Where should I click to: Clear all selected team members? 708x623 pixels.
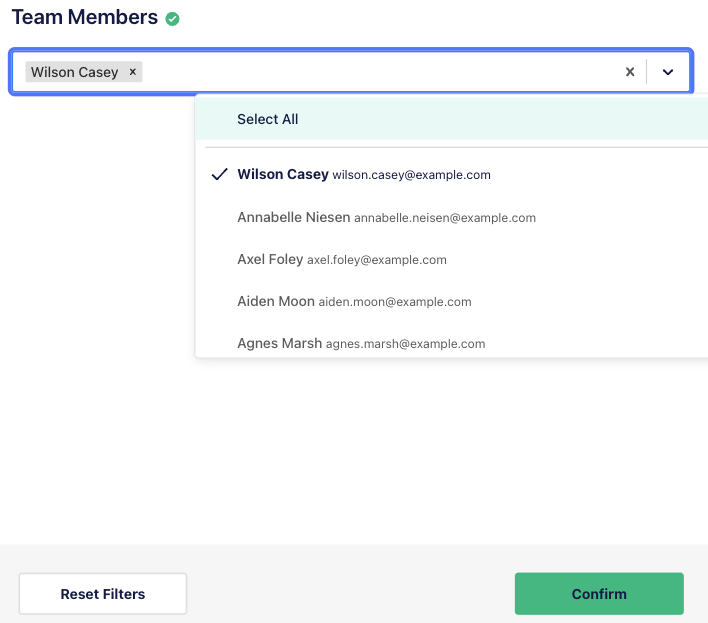click(x=630, y=72)
